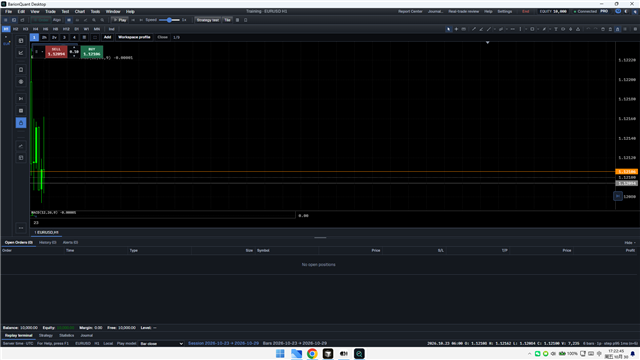Open the Strategy tab in bottom panel
Screen dimensions: 640x360
tap(46, 336)
